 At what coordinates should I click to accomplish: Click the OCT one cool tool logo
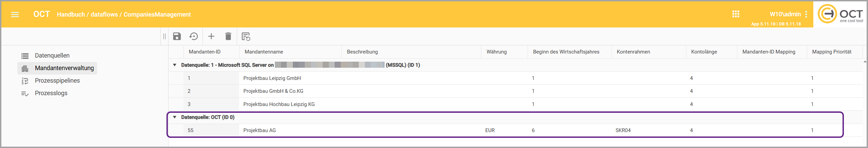(x=840, y=14)
